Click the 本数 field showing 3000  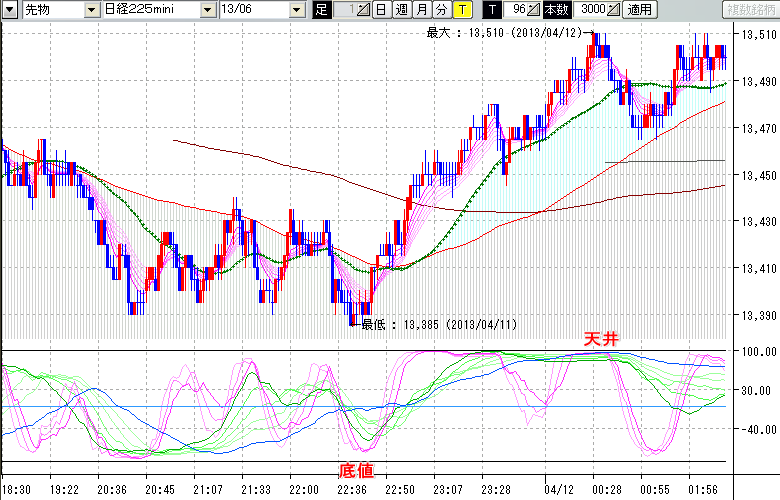pos(592,10)
